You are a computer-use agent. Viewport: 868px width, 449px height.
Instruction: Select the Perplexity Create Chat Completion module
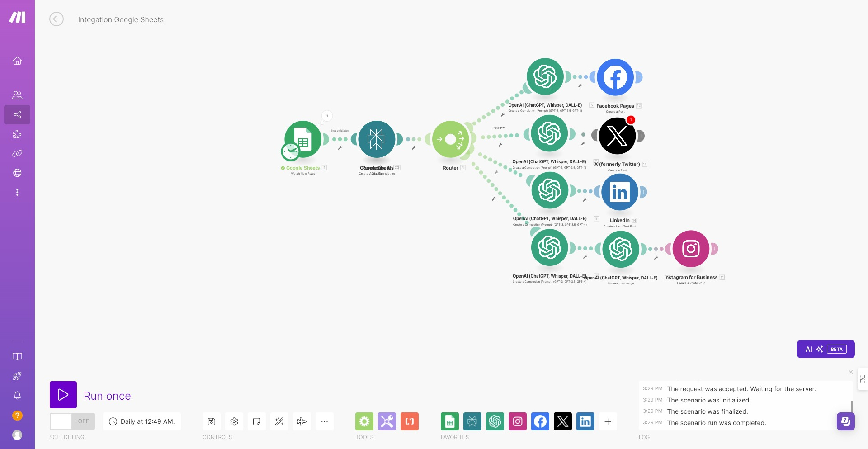click(377, 139)
